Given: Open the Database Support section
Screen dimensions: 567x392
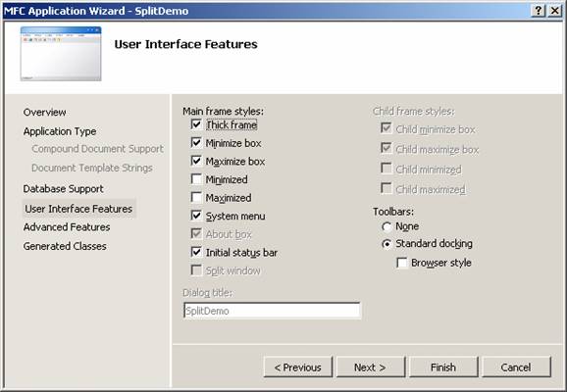Looking at the screenshot, I should pyautogui.click(x=64, y=188).
